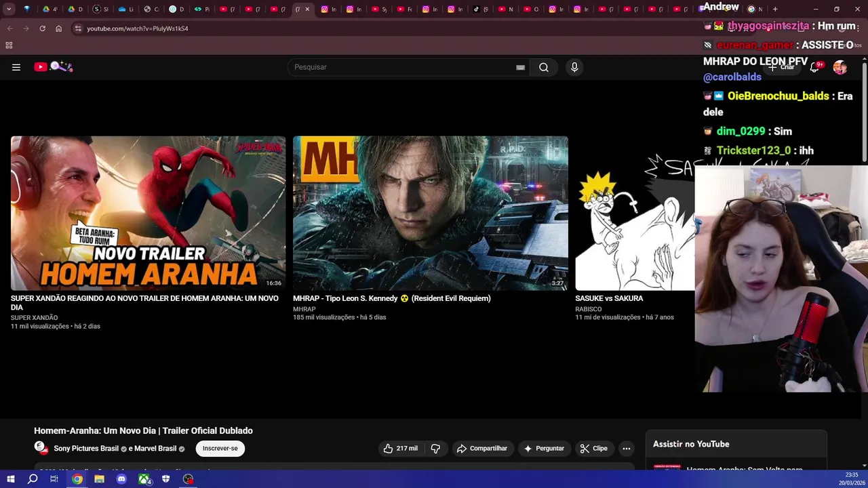
Task: Open Marvel Brasil channel link
Action: tap(154, 449)
